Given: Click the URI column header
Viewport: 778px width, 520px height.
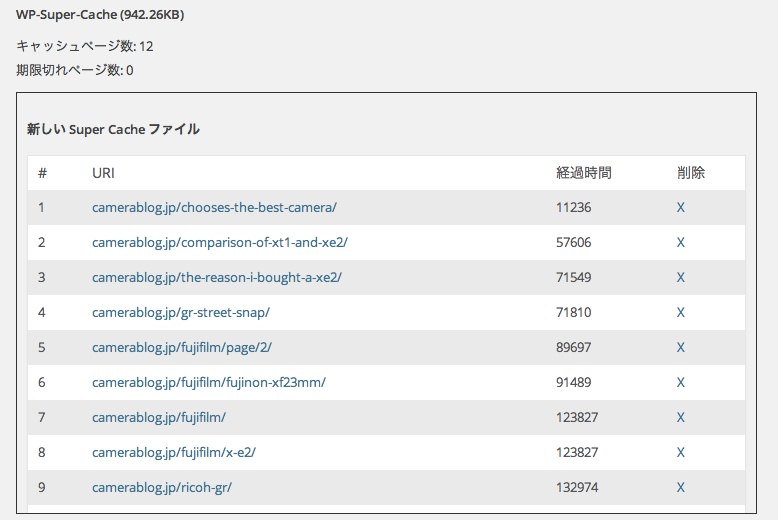Looking at the screenshot, I should (x=103, y=173).
